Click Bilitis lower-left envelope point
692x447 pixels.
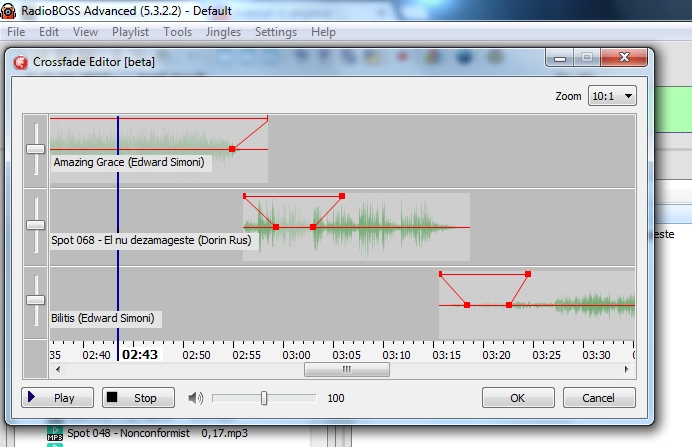coord(467,305)
